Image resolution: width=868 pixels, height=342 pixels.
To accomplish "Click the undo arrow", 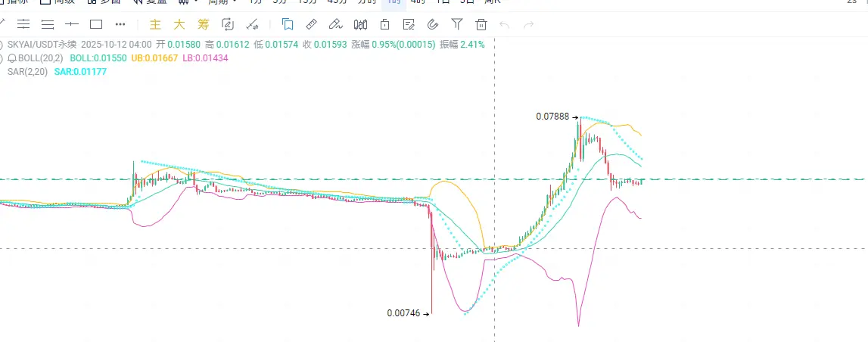I will click(x=504, y=24).
